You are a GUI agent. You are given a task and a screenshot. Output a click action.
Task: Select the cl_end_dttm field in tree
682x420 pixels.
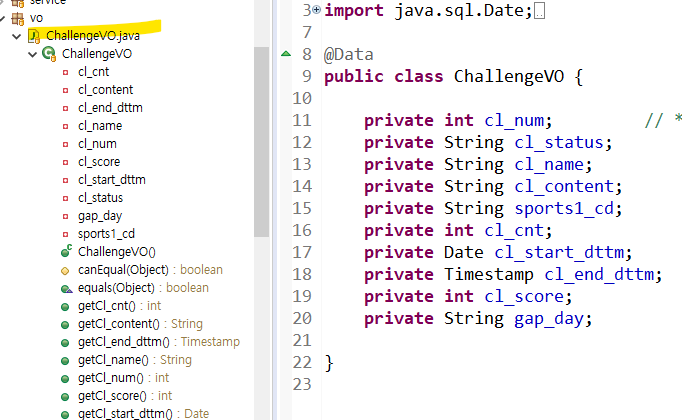pyautogui.click(x=110, y=108)
